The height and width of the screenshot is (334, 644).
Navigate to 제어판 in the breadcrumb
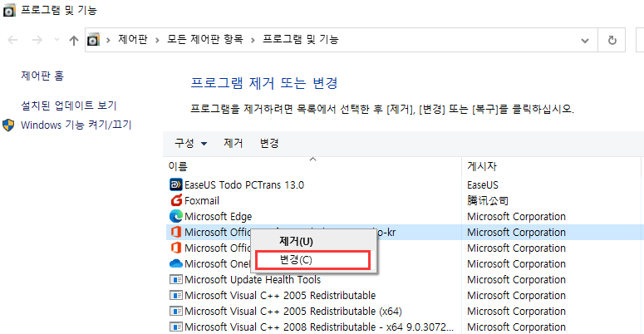tap(133, 39)
